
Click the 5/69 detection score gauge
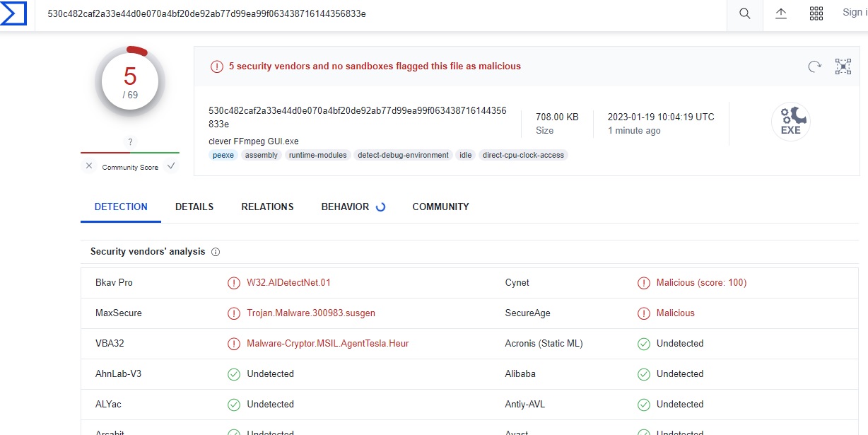tap(130, 81)
